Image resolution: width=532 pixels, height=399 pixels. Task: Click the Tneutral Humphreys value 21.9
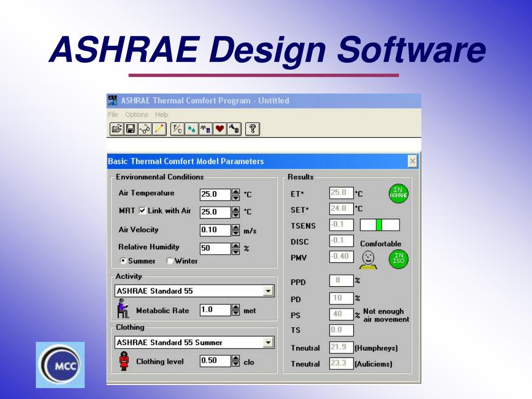341,348
